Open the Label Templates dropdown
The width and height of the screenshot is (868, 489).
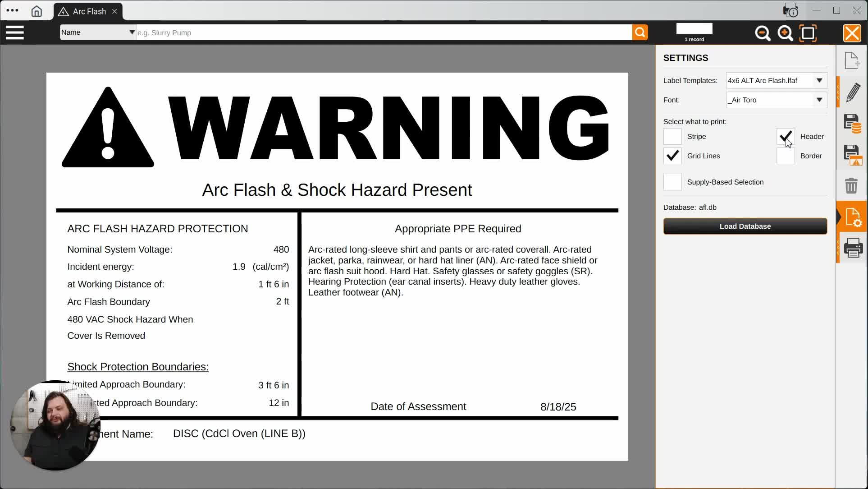tap(777, 80)
